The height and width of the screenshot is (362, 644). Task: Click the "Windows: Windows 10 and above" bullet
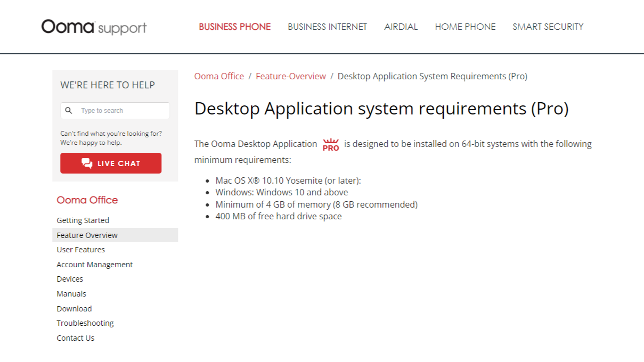[282, 192]
